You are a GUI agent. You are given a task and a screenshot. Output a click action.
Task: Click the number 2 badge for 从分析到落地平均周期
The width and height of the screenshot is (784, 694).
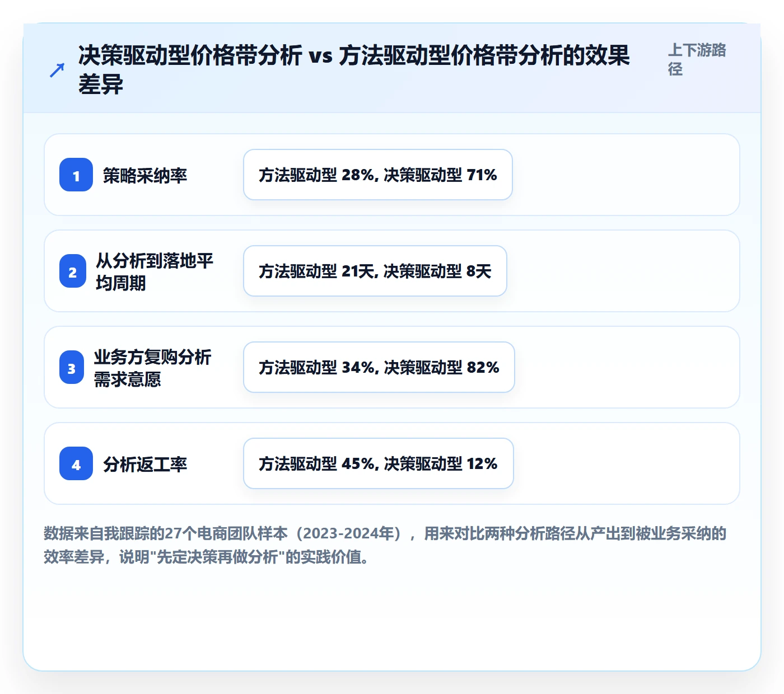(73, 271)
